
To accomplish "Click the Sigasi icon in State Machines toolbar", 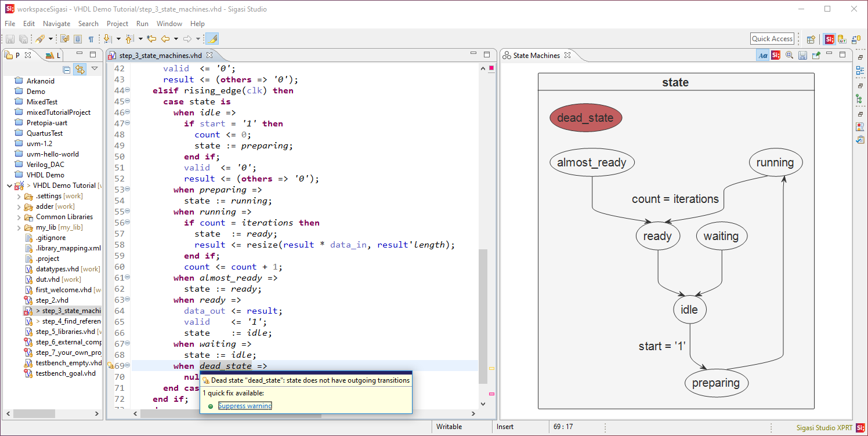I will pos(776,55).
